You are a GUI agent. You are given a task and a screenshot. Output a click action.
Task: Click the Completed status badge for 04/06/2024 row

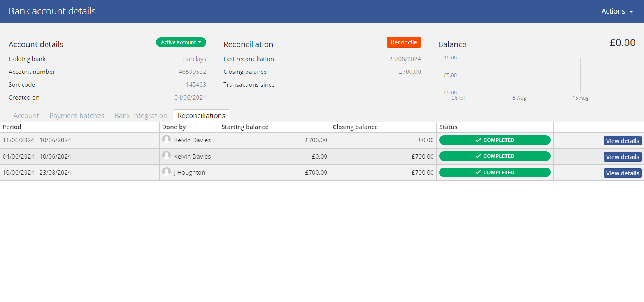[x=495, y=156]
